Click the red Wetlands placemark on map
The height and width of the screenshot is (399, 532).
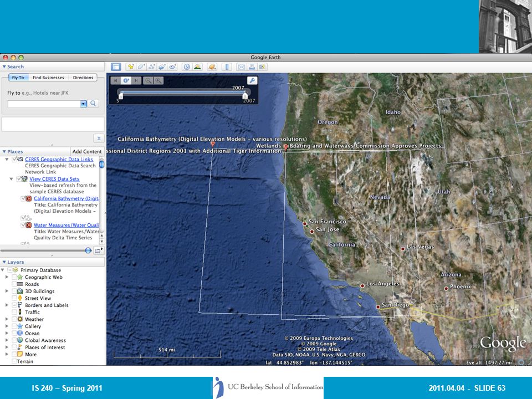click(286, 147)
